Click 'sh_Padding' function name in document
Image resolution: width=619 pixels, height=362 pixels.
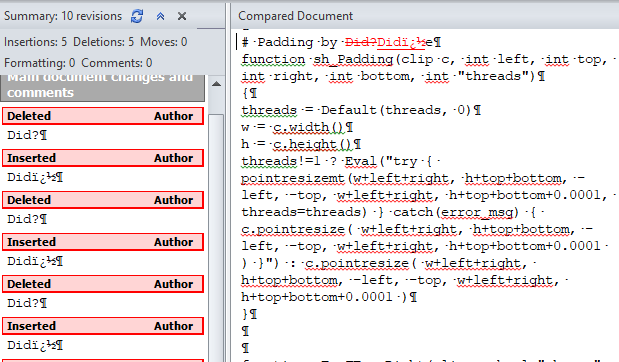[353, 60]
